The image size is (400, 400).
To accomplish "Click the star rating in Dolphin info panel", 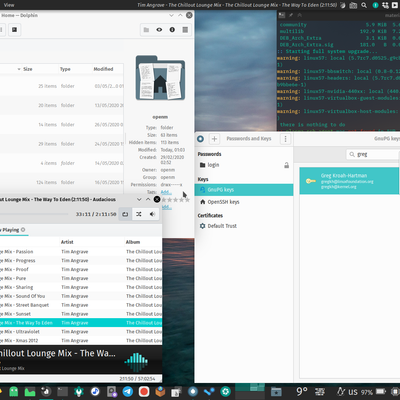I will (175, 200).
